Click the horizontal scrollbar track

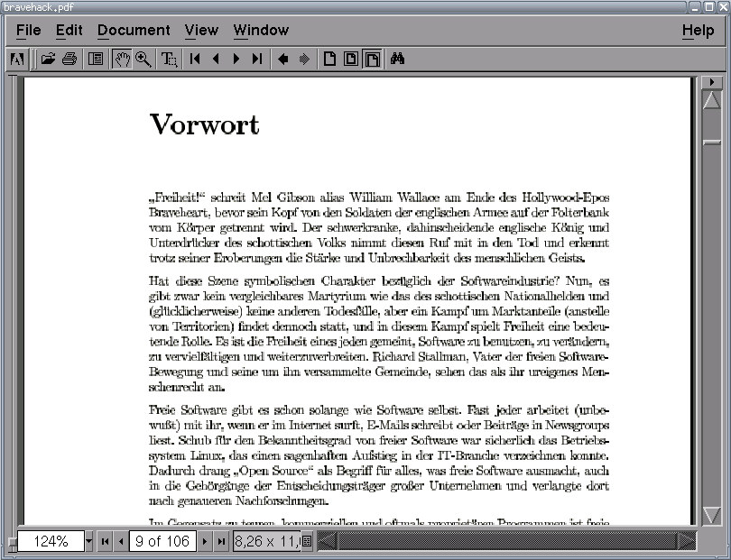pos(506,541)
